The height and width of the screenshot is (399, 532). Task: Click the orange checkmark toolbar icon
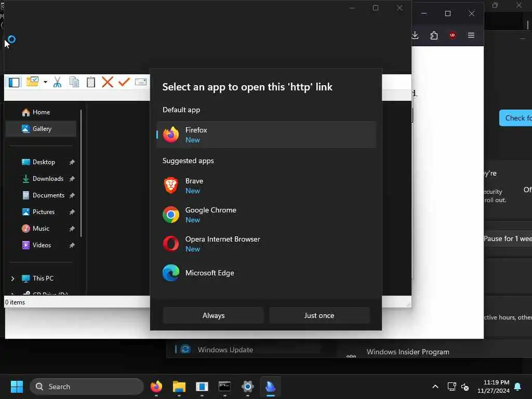click(x=124, y=82)
